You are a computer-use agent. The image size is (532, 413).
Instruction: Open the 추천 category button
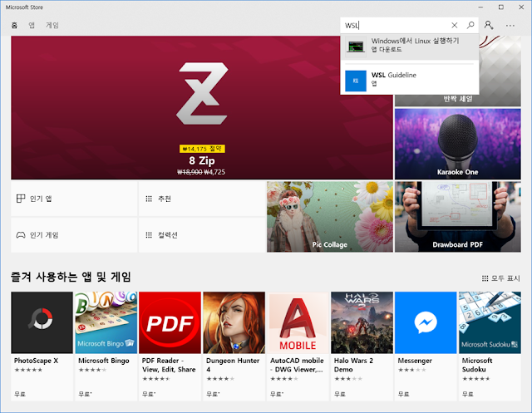(202, 199)
